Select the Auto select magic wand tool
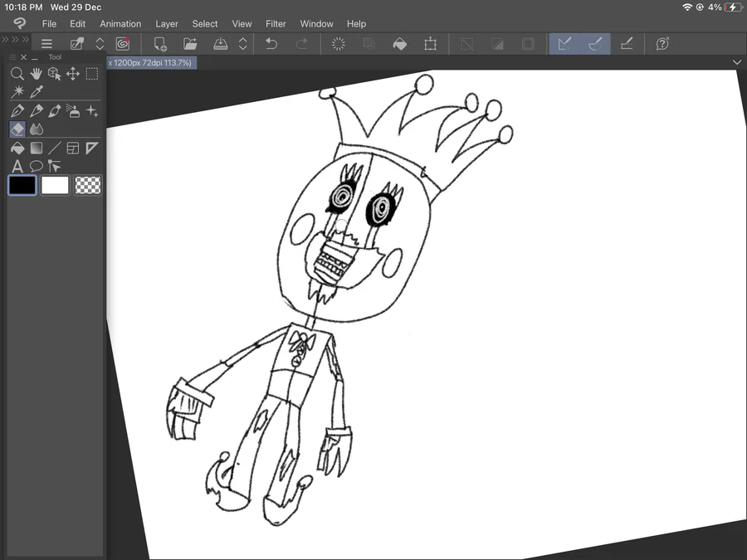747x560 pixels. point(17,91)
